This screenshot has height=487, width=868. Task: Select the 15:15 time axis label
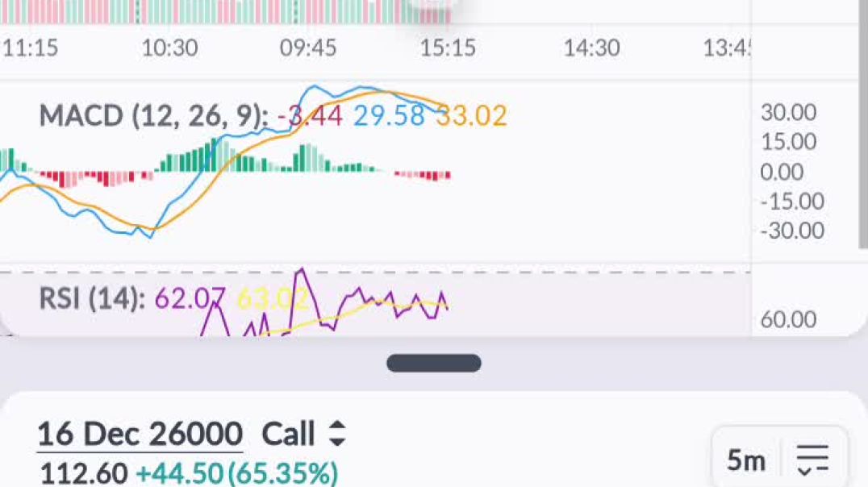[449, 48]
